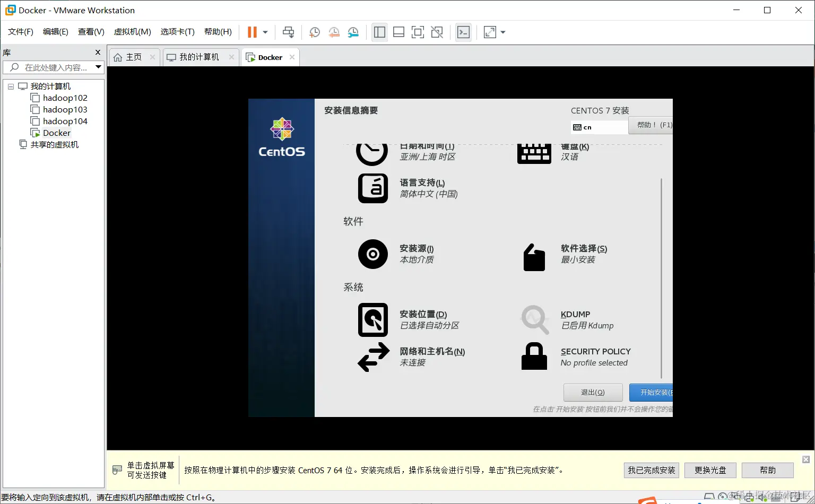Revert the virtual machine to its snapshot
This screenshot has width=815, height=504.
pos(334,32)
